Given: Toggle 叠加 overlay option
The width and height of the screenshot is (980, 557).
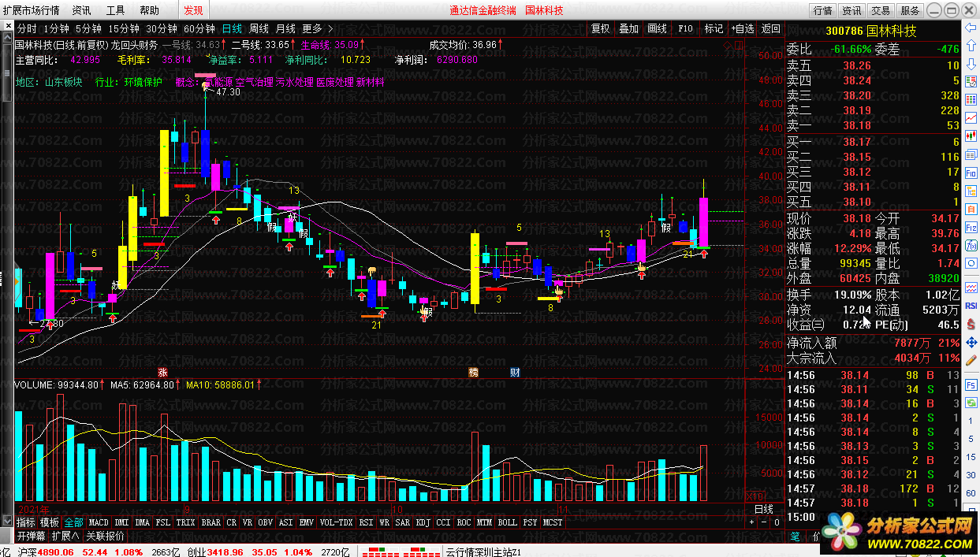Looking at the screenshot, I should (x=628, y=28).
